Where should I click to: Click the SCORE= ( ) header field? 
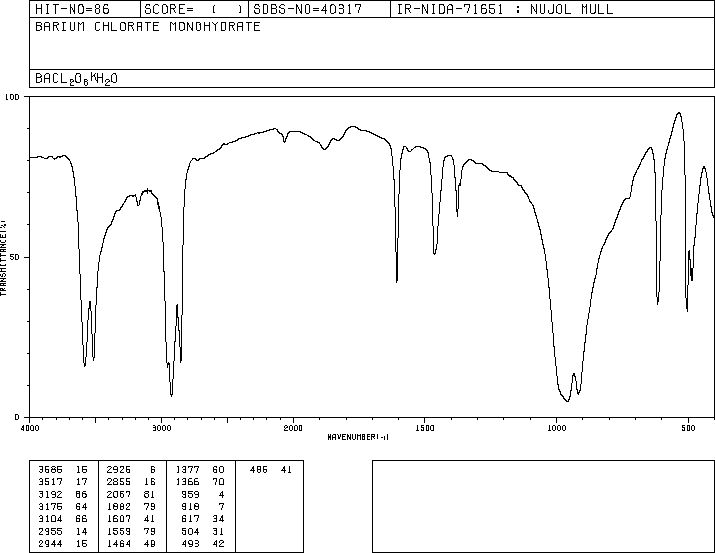coord(194,9)
